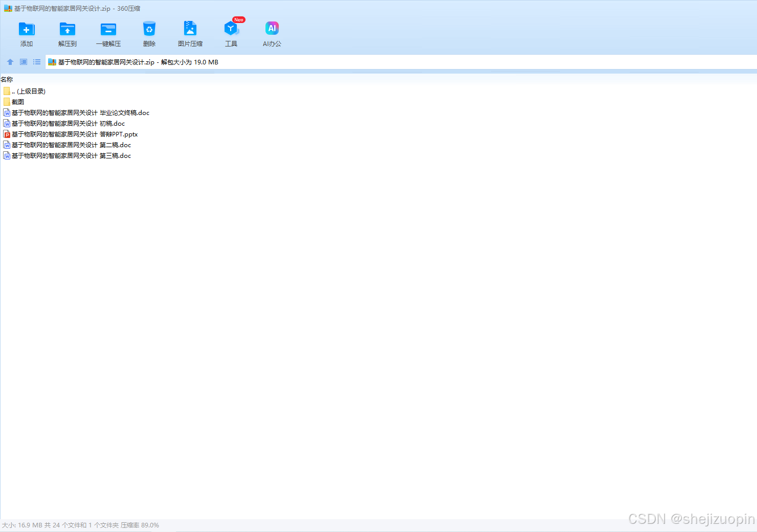Select the 第二稿.doc file
This screenshot has width=757, height=532.
(67, 145)
